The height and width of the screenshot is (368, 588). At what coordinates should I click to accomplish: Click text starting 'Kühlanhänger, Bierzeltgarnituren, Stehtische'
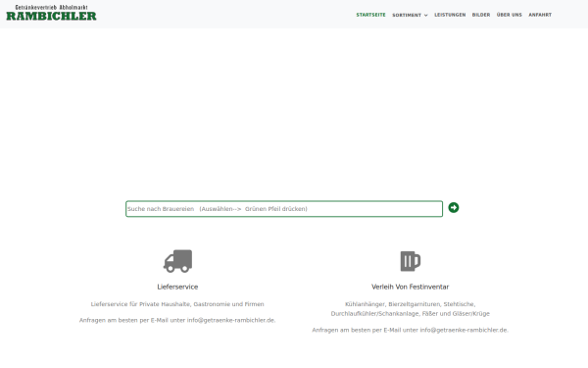coord(411,309)
